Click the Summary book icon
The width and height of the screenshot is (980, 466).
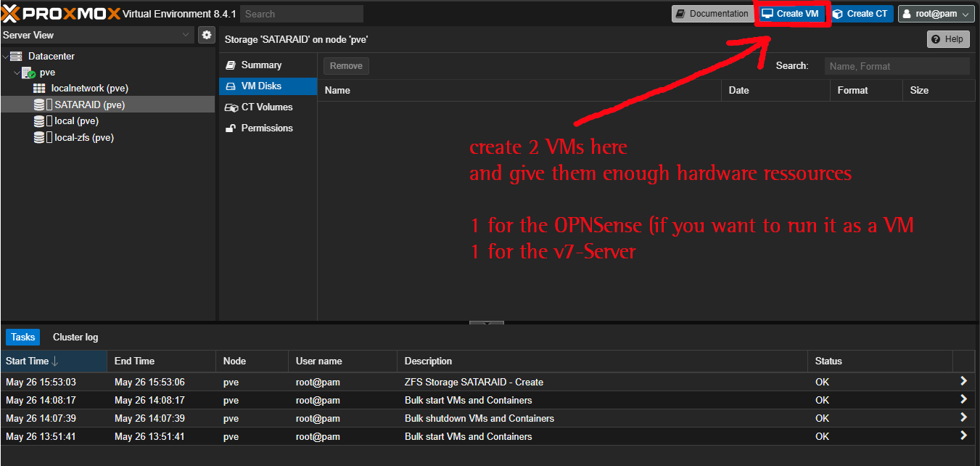(x=231, y=65)
